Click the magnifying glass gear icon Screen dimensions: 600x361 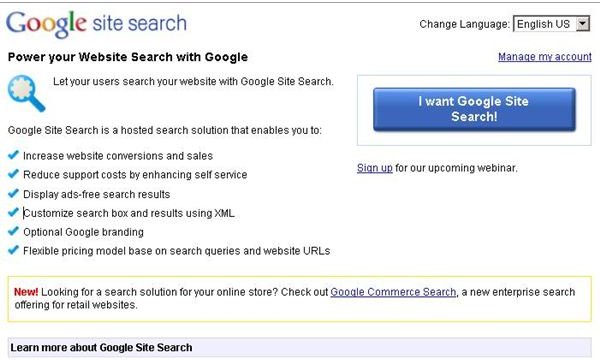(x=26, y=93)
